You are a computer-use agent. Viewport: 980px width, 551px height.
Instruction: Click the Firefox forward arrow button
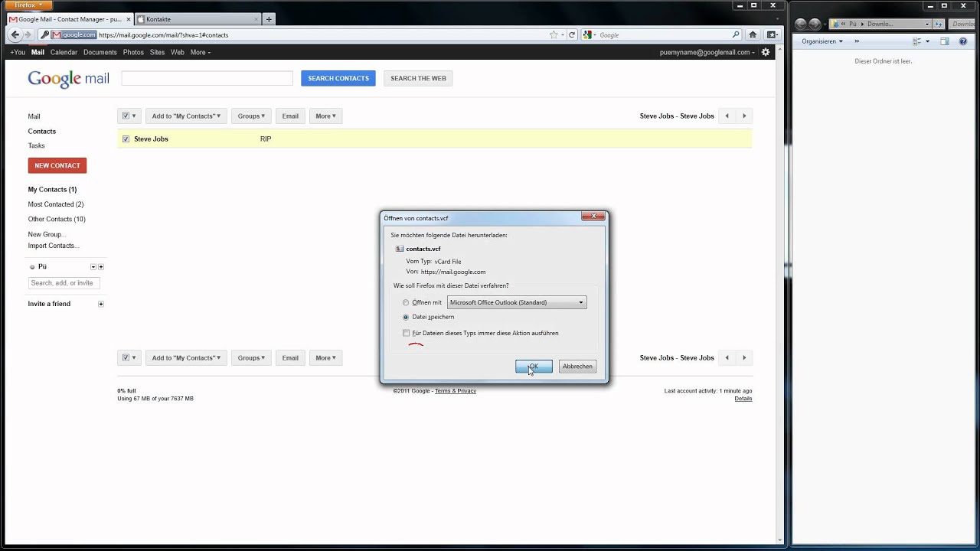tap(28, 34)
